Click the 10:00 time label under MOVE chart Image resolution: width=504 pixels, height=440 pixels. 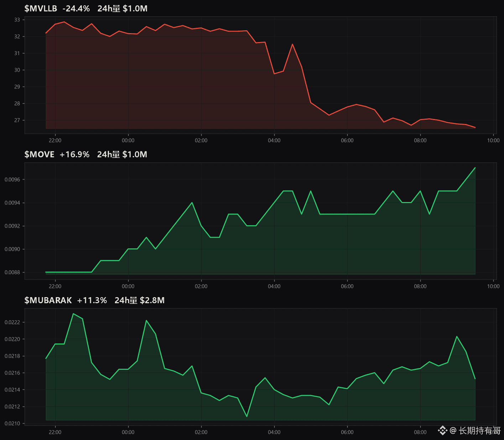(x=493, y=286)
